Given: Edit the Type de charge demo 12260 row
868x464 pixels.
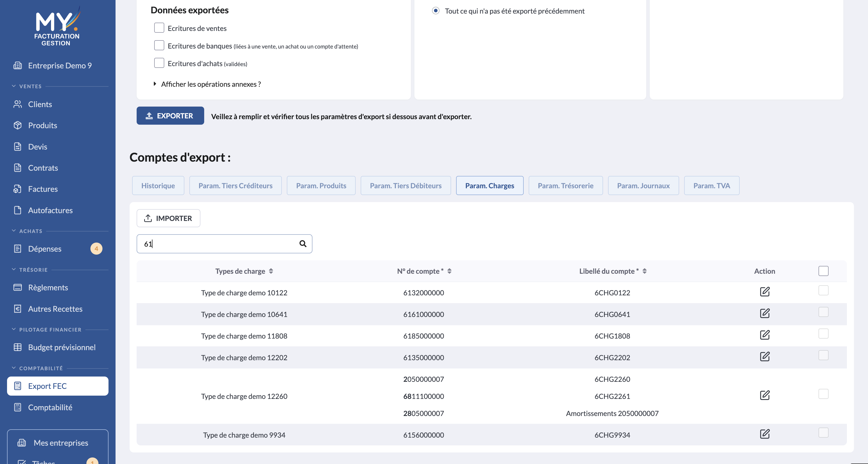Looking at the screenshot, I should (765, 395).
